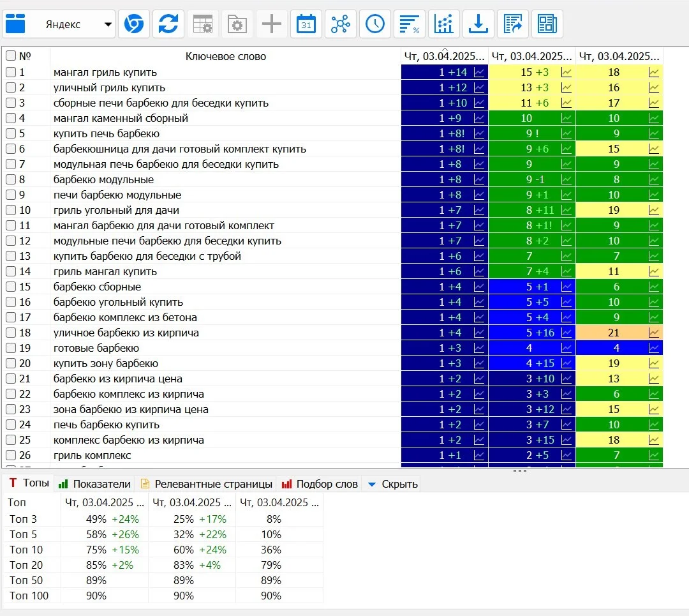Click keyword 'барбекю комплекс из бетона'
The image size is (689, 616).
pos(125,317)
